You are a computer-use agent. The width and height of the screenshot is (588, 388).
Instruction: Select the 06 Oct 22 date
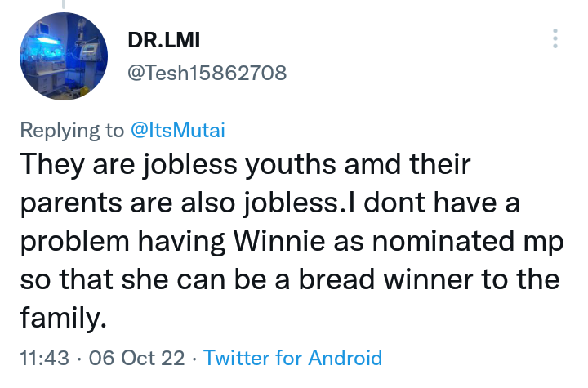click(x=137, y=358)
